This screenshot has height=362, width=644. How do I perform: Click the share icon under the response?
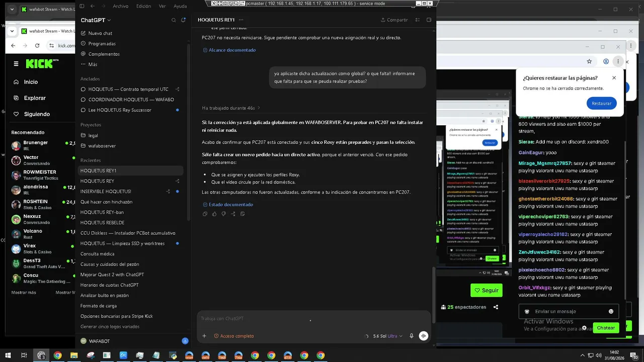[x=233, y=214]
